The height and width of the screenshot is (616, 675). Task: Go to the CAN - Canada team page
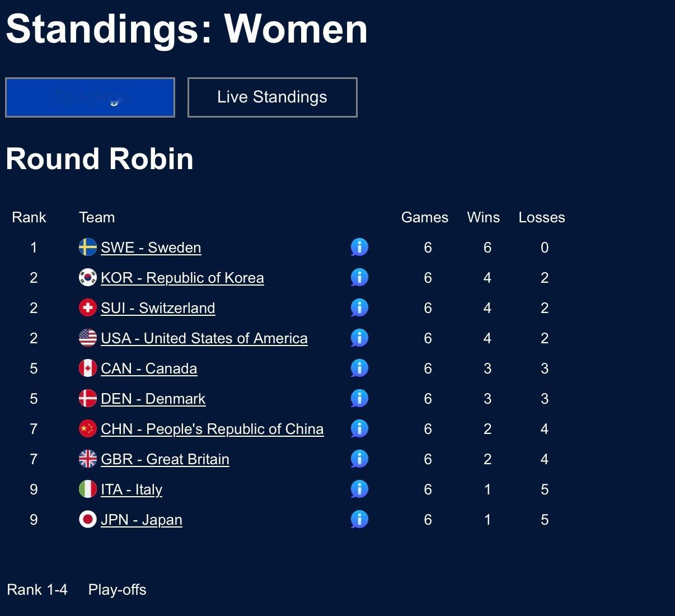(148, 368)
